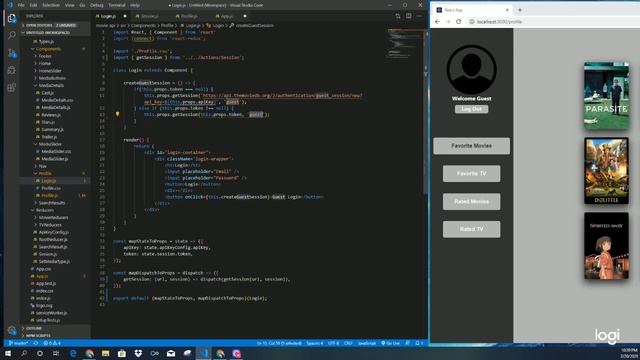Collapse the Components folder
The height and width of the screenshot is (360, 640).
[x=48, y=49]
